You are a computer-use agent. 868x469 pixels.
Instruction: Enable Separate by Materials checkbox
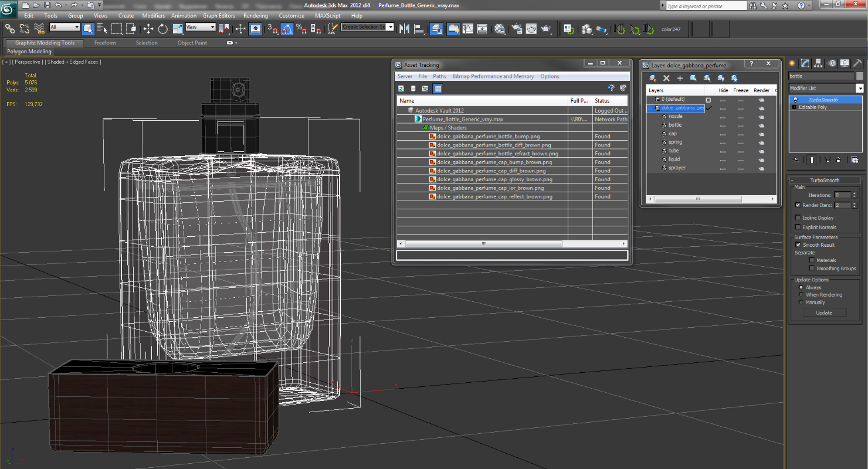pyautogui.click(x=812, y=260)
